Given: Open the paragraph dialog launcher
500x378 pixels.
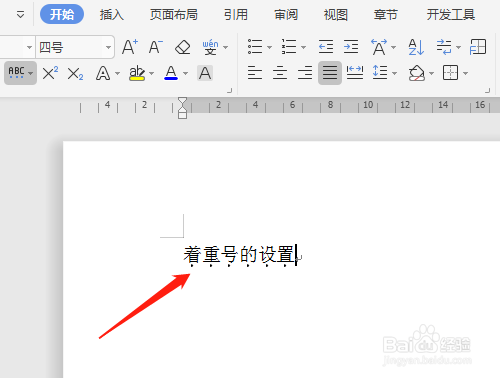Looking at the screenshot, I should (488, 90).
